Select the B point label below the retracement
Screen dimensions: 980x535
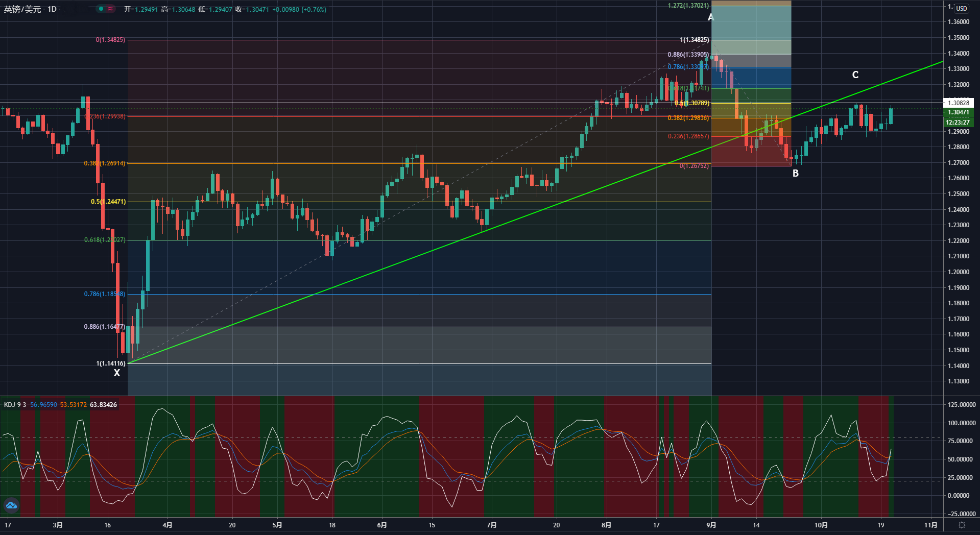point(795,174)
